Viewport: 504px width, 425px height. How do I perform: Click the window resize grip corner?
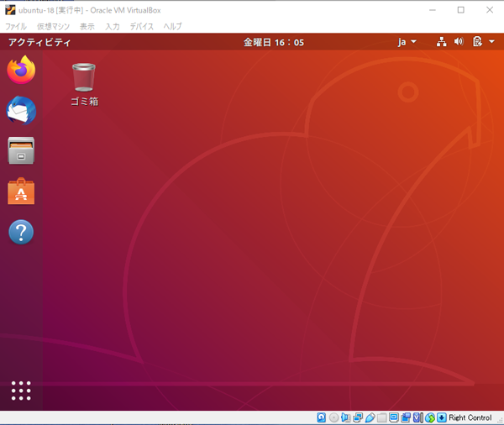500,420
